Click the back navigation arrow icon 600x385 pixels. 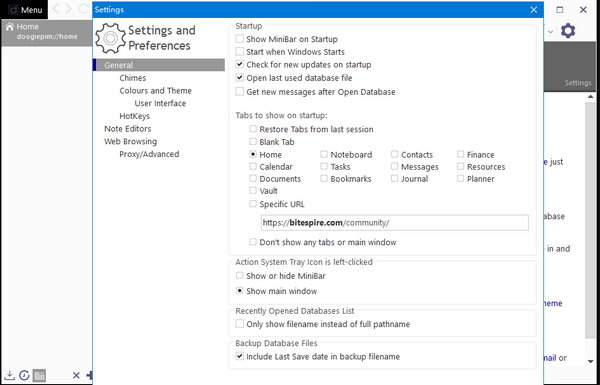[x=56, y=8]
